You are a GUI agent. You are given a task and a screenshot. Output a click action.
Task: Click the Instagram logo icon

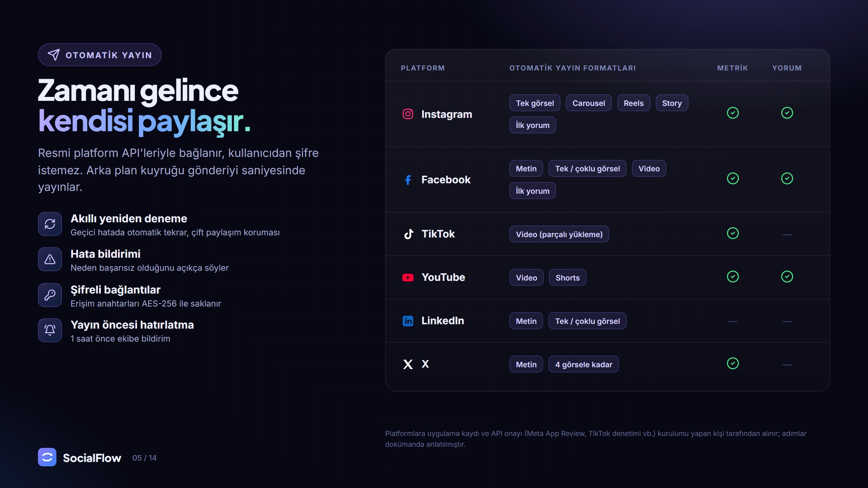[x=408, y=114]
